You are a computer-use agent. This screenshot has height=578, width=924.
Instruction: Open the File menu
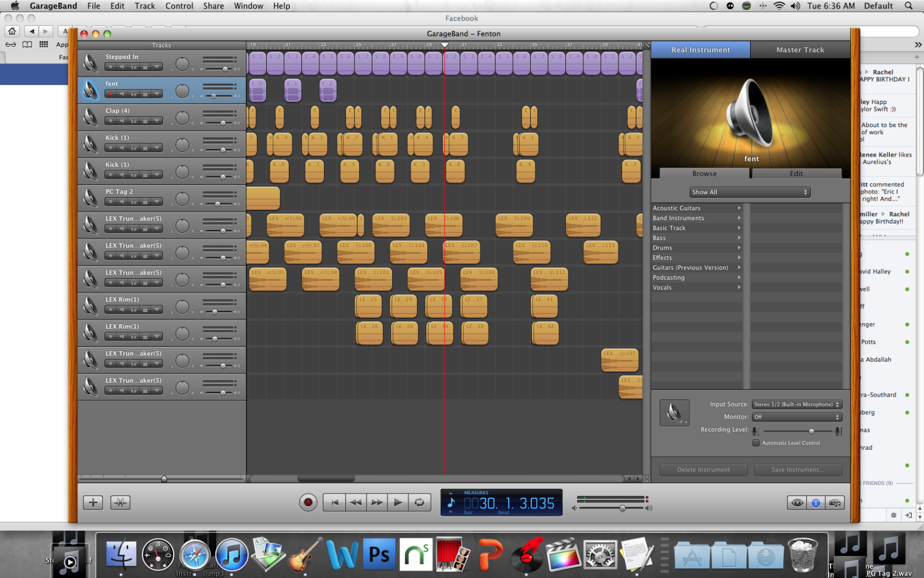[94, 6]
